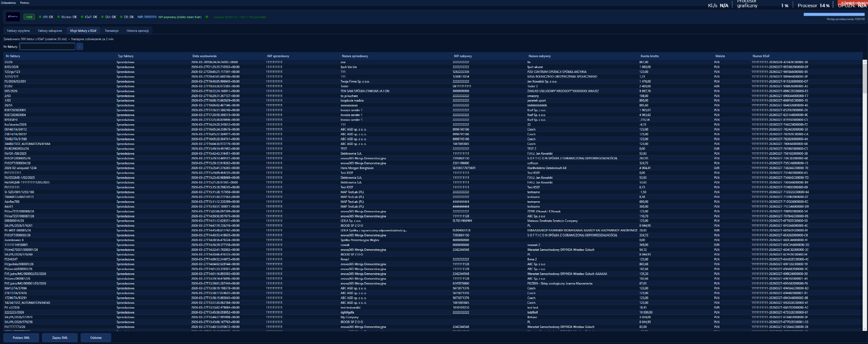Open the Historia operacji tab
Viewport: 868px width, 344px height.
[137, 31]
